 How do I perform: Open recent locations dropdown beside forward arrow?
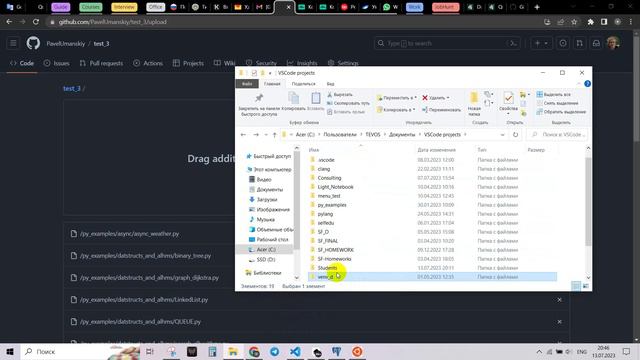(x=266, y=135)
